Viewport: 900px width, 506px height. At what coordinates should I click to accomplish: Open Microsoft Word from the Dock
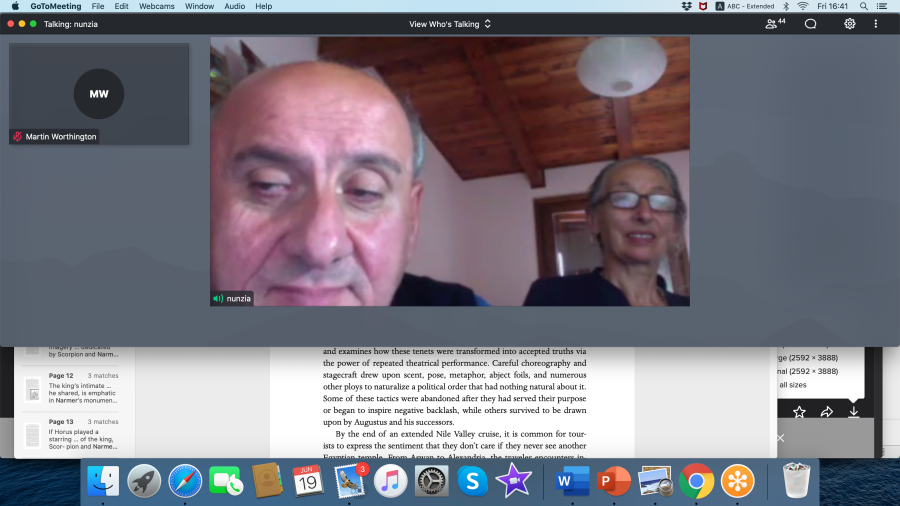pyautogui.click(x=573, y=481)
